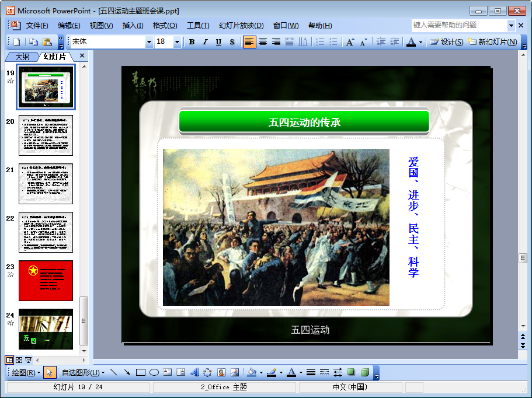Apply distributed text alignment

click(x=290, y=41)
